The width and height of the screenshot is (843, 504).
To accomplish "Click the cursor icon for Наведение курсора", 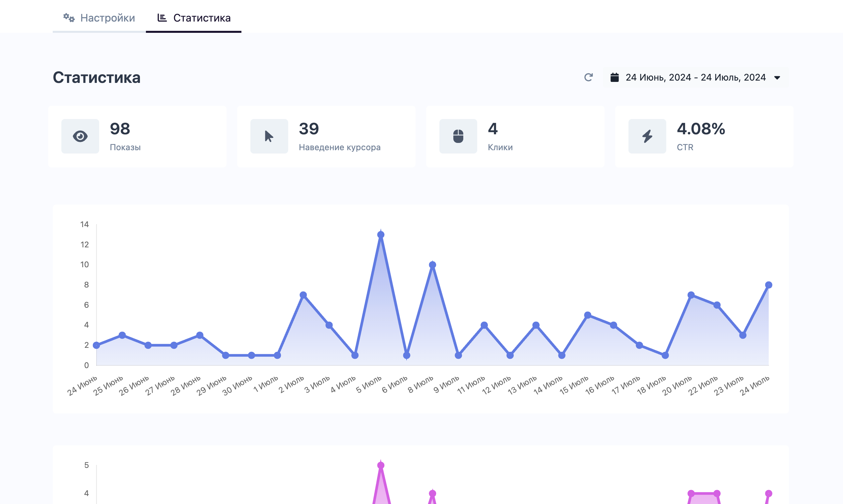I will coord(269,136).
